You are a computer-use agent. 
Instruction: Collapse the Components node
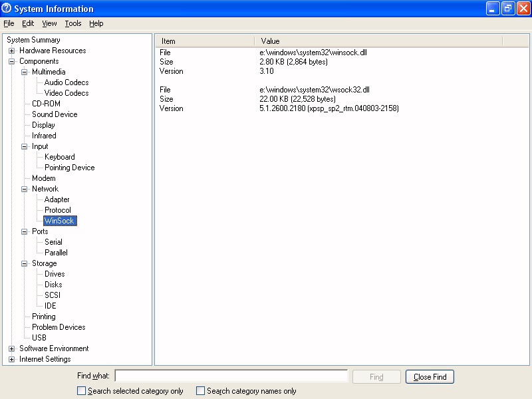(x=11, y=61)
